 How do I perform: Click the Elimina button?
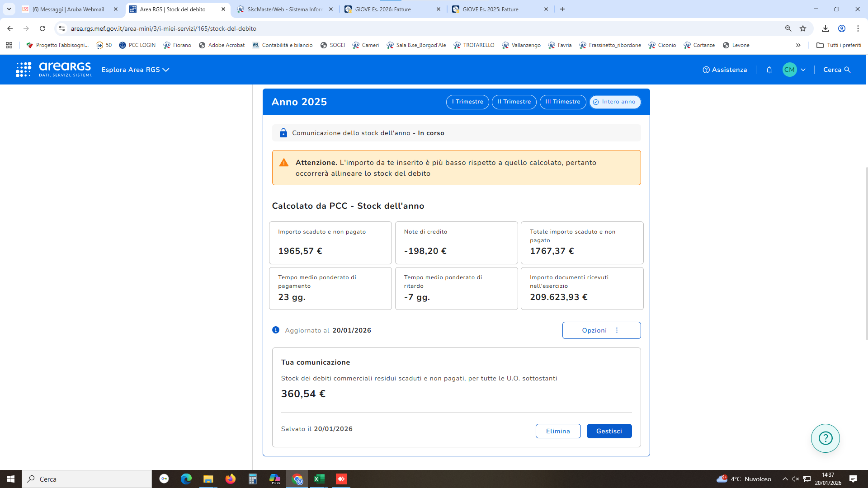(558, 431)
